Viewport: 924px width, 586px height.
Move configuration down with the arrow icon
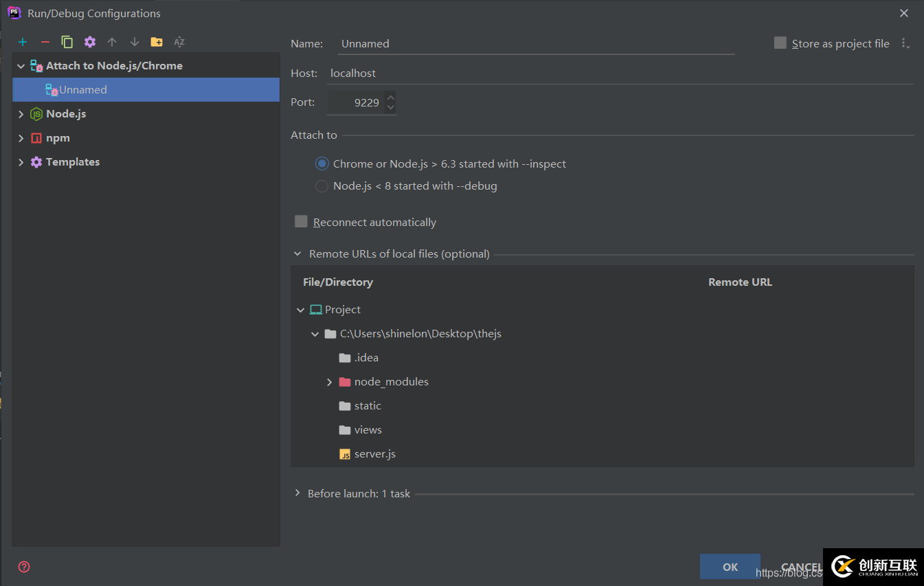pos(135,42)
